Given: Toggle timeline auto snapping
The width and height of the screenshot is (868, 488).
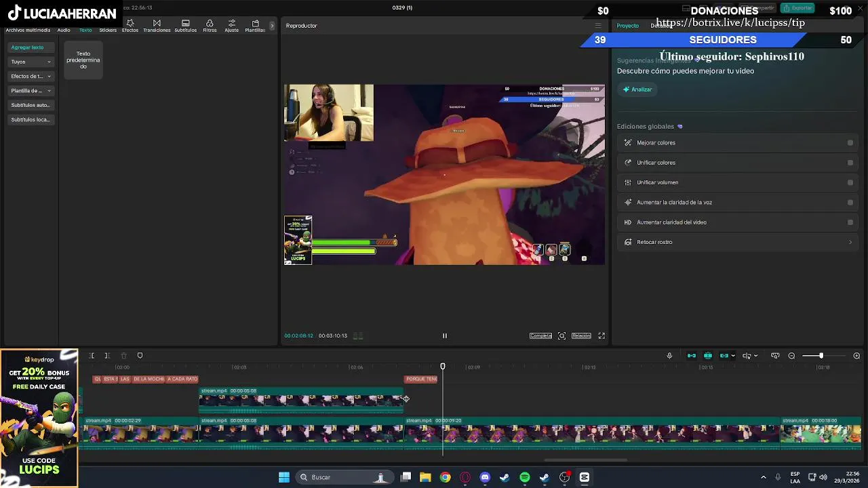Looking at the screenshot, I should [708, 356].
